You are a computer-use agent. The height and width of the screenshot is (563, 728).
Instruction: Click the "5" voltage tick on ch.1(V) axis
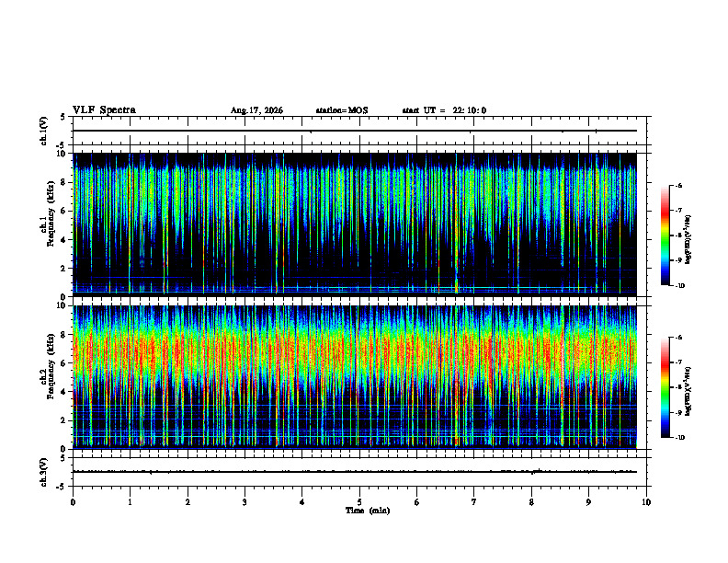63,117
